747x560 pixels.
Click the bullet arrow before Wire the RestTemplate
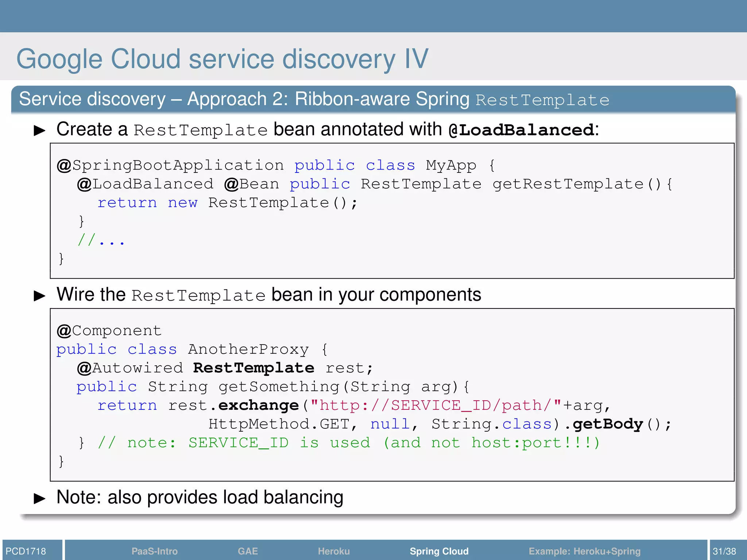pos(39,295)
